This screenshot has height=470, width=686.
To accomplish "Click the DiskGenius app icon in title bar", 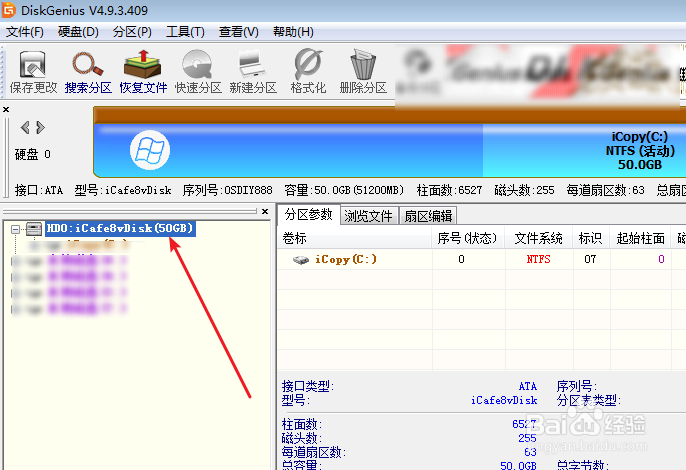I will coord(9,10).
